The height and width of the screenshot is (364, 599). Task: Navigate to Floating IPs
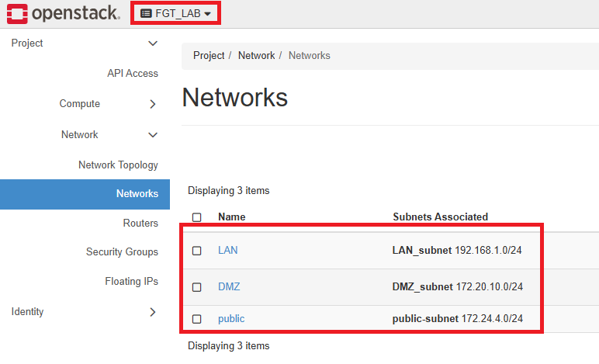click(x=131, y=282)
